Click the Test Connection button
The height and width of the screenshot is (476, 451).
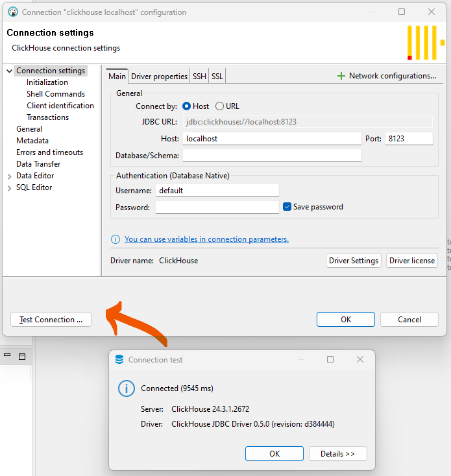51,319
